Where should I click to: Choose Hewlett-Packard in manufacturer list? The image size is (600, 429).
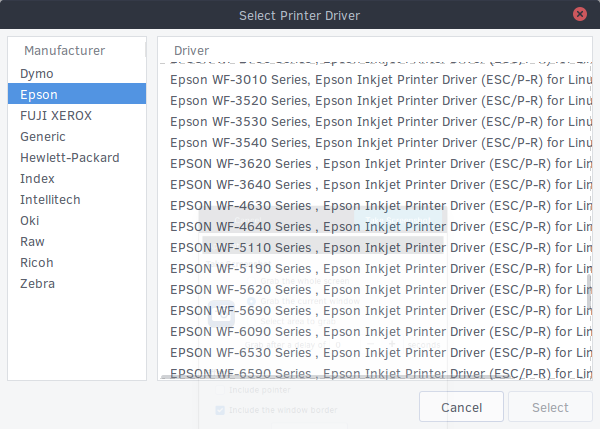point(77,157)
